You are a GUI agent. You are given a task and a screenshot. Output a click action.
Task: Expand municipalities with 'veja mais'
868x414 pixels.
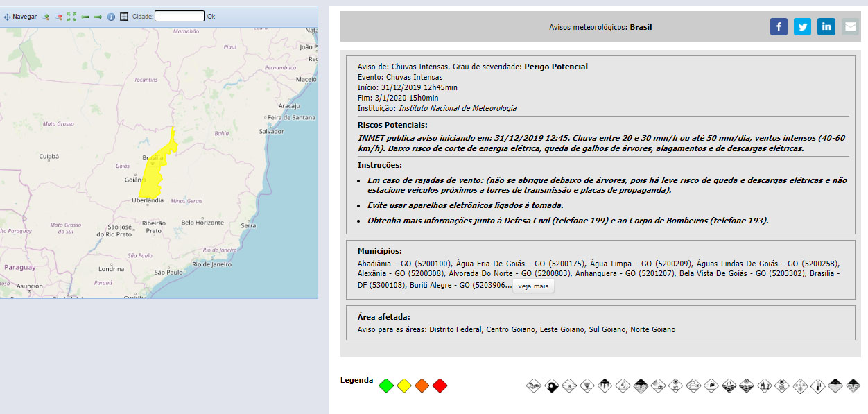(532, 286)
